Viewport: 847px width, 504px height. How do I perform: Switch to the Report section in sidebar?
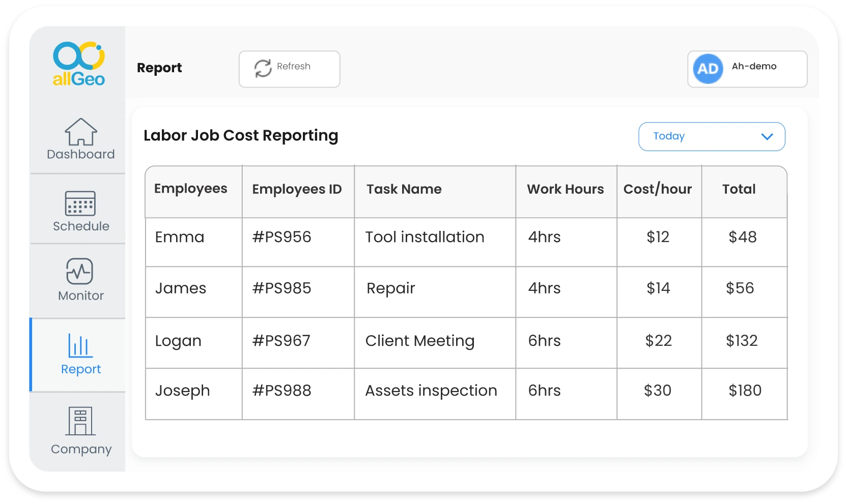tap(80, 356)
